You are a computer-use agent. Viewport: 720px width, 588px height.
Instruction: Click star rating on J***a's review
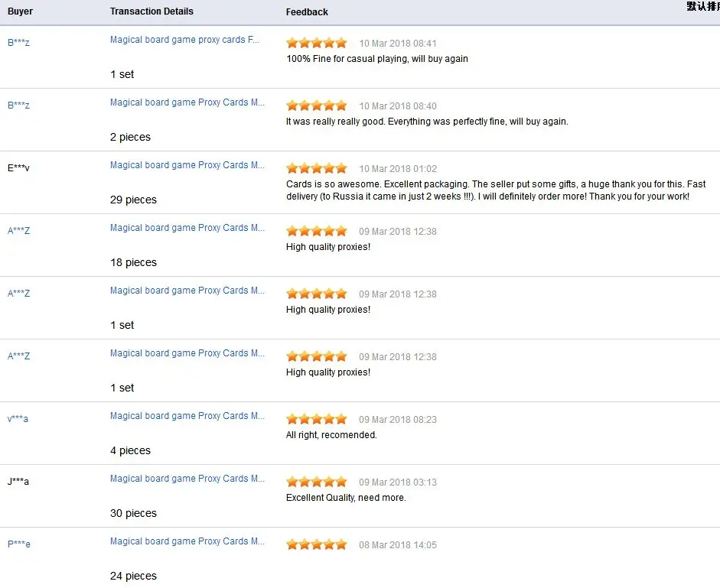pyautogui.click(x=316, y=482)
